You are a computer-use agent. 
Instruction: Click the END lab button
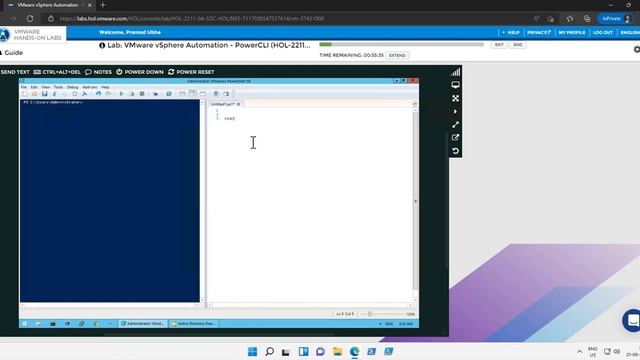click(518, 44)
